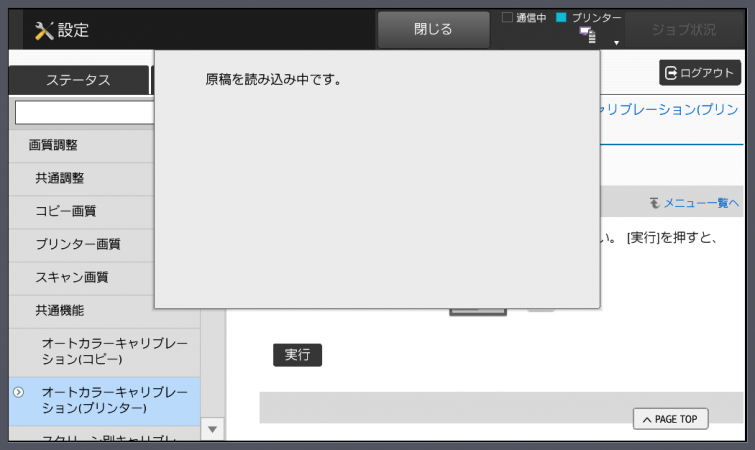
Task: Select スキャン画質 in the sidebar
Action: point(72,277)
